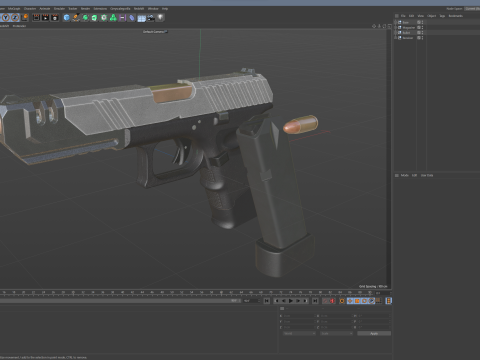Open the Object Manager Bookmarks menu
Screen dimensions: 480x360
tap(455, 16)
